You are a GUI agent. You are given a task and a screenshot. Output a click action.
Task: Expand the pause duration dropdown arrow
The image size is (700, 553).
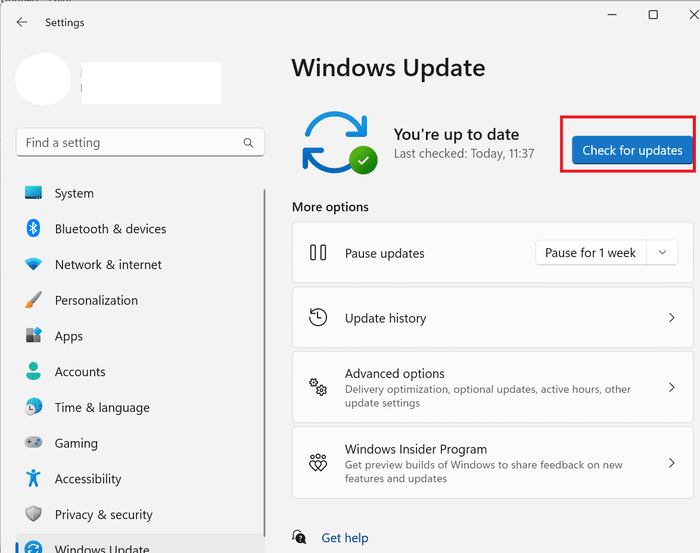point(662,253)
